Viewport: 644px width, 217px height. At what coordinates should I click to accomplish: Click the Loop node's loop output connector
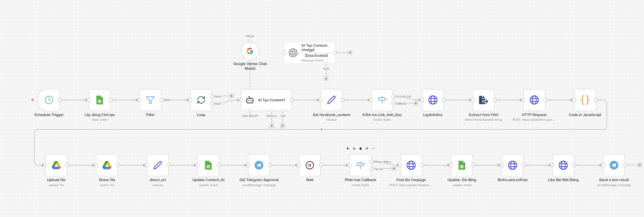coord(212,103)
